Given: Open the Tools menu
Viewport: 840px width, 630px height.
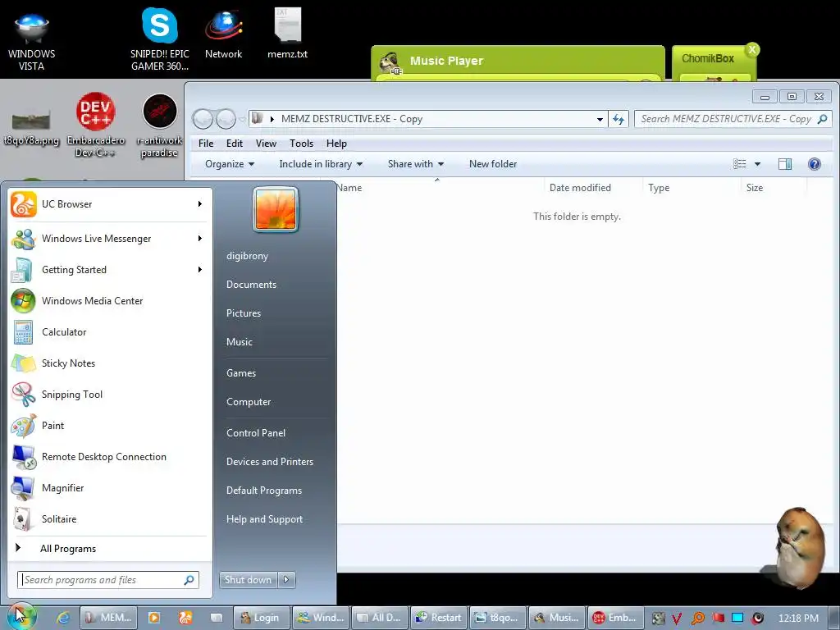Looking at the screenshot, I should tap(301, 144).
